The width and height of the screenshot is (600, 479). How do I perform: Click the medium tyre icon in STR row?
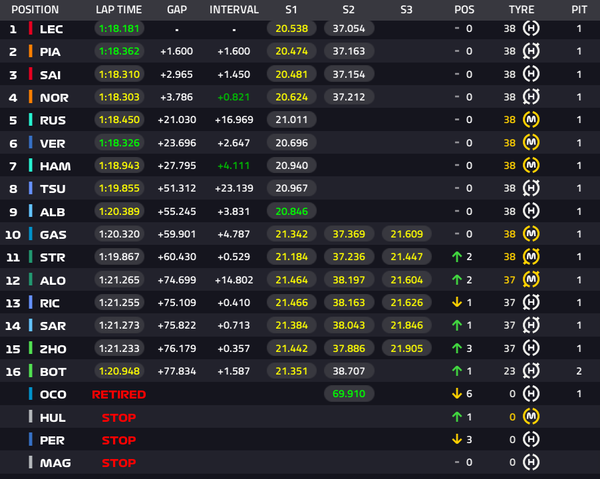coord(531,257)
